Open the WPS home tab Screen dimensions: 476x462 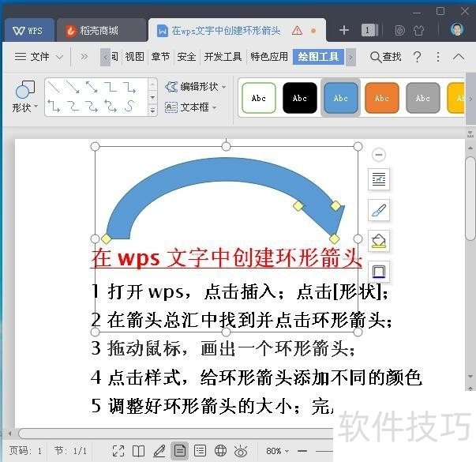point(29,31)
